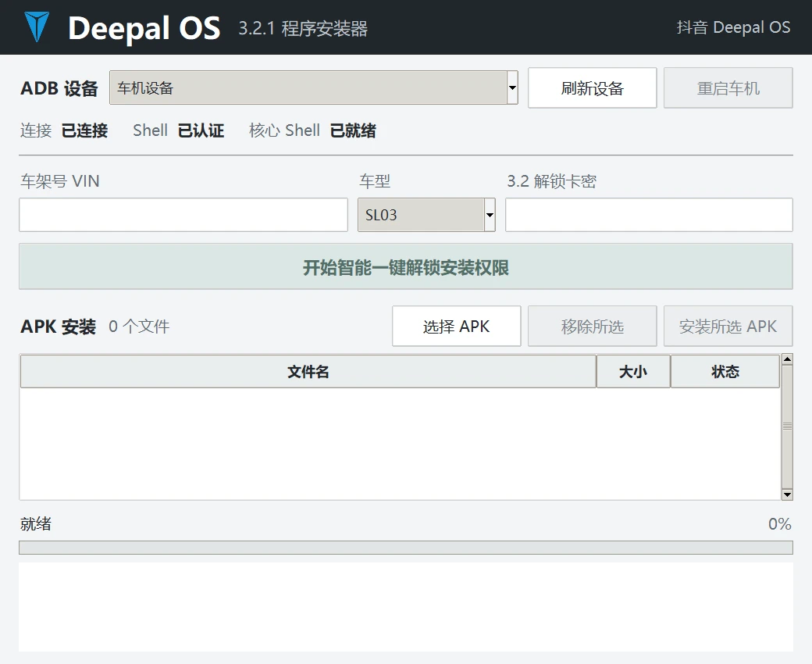
Task: Click the 0 个文件 count text
Action: [139, 327]
